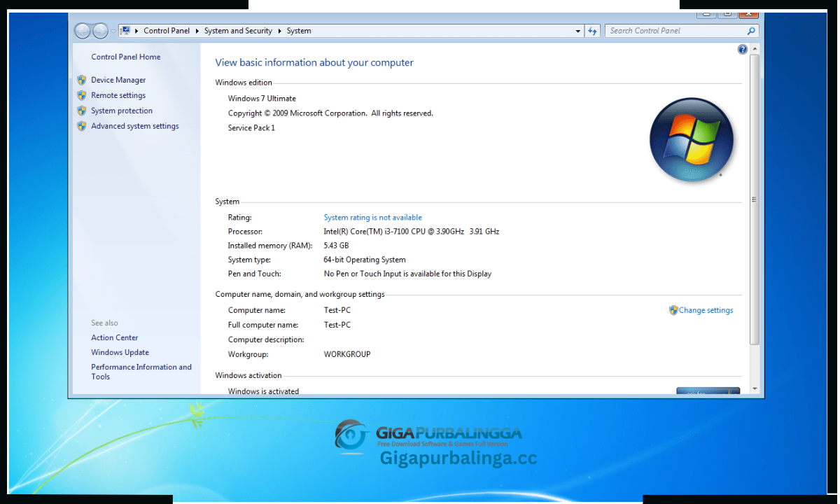840x504 pixels.
Task: Open System rating is not available link
Action: pyautogui.click(x=372, y=217)
